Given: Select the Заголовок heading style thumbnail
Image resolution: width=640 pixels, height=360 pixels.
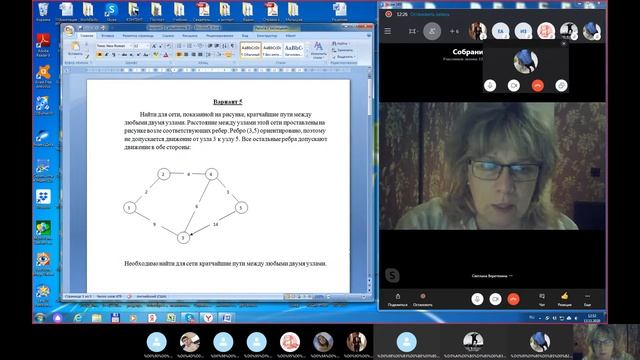Looking at the screenshot, I should click(294, 50).
